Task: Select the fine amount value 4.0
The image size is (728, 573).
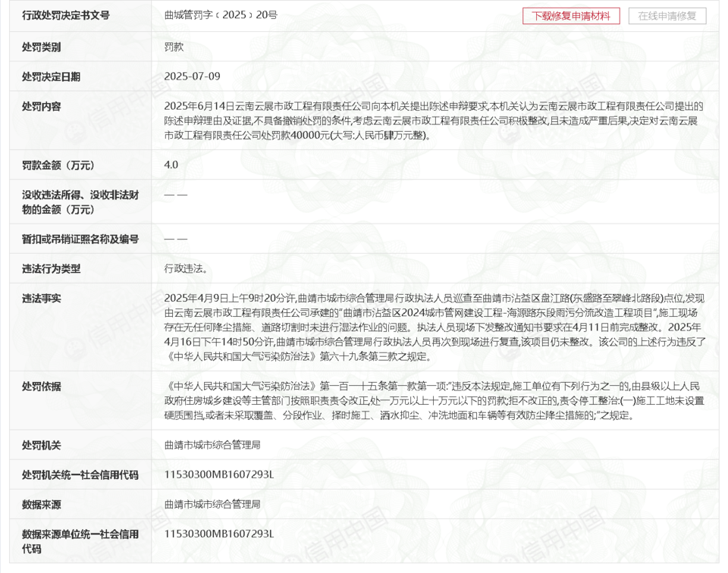Action: coord(171,164)
